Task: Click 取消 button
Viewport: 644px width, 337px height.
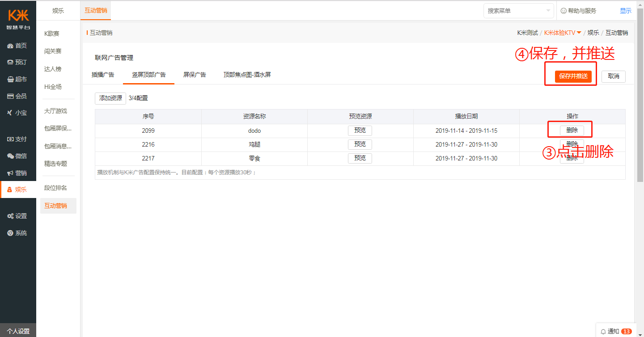Action: tap(614, 76)
